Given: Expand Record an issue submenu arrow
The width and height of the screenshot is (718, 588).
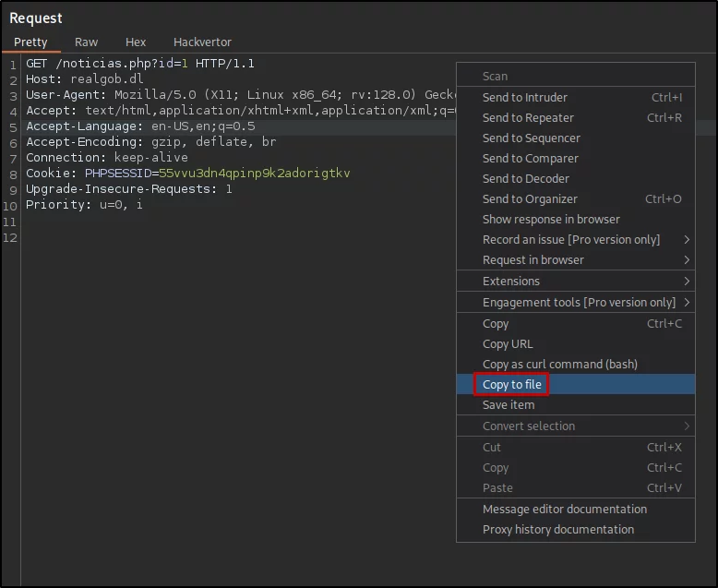Looking at the screenshot, I should [687, 239].
